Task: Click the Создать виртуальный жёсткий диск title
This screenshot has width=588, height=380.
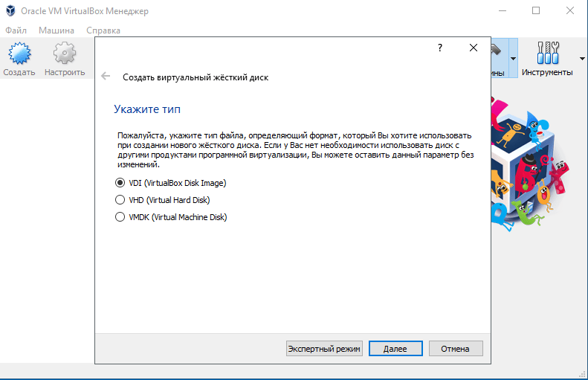Action: click(196, 77)
